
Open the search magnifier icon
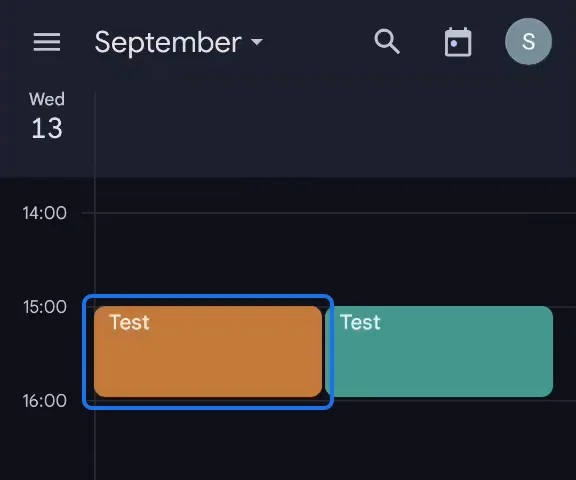point(387,42)
